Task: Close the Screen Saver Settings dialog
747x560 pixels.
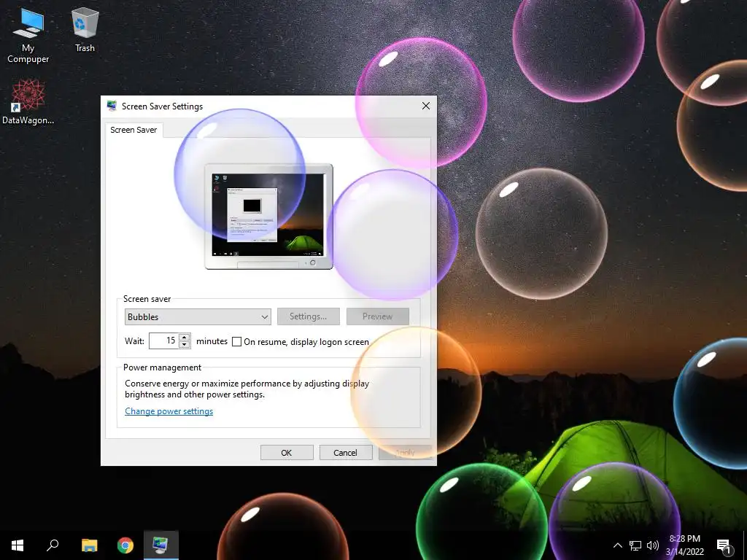Action: (x=426, y=106)
